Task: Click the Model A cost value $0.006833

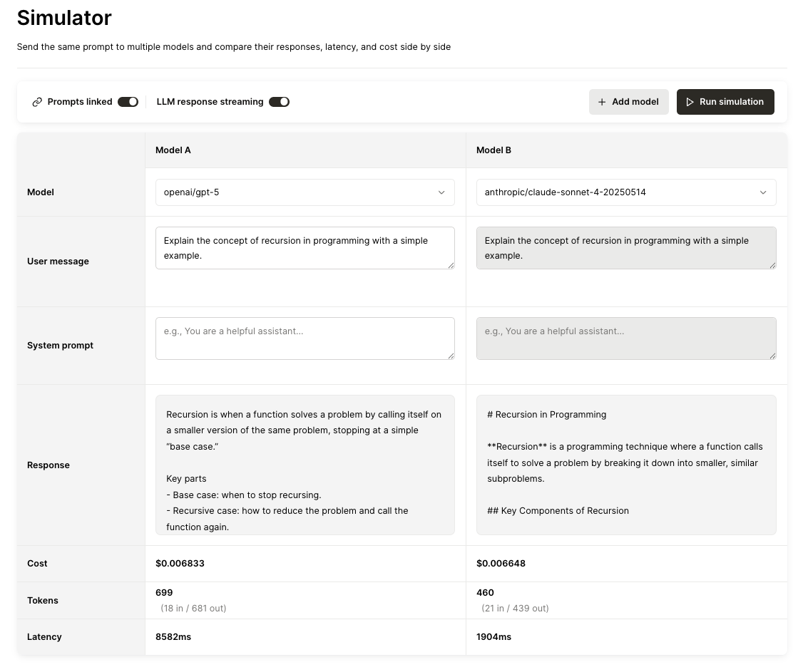Action: point(180,563)
